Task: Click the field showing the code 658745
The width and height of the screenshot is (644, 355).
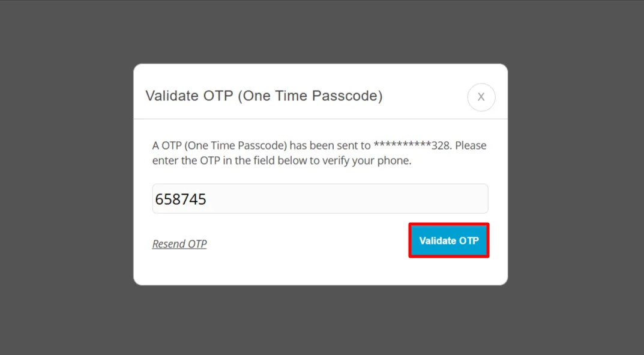Action: point(320,198)
